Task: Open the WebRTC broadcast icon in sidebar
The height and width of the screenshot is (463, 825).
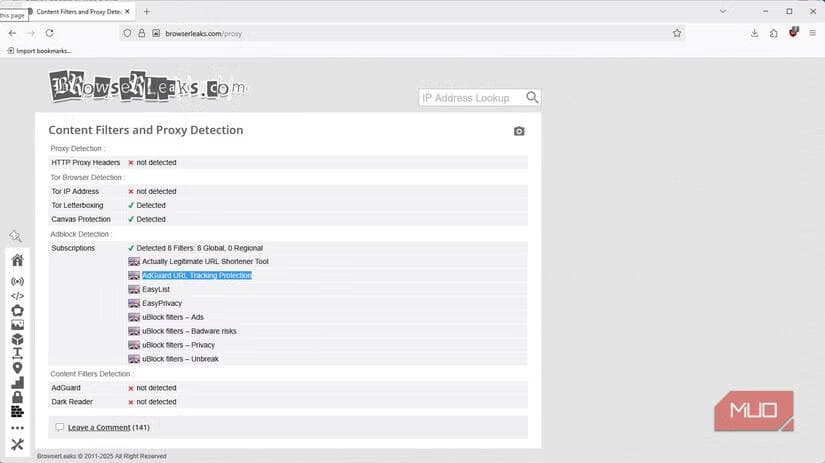Action: [17, 281]
